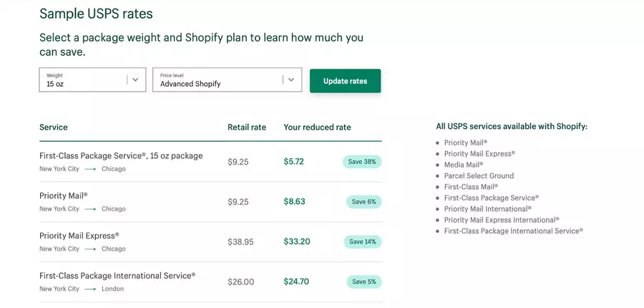Select the Save 14% badge
The height and width of the screenshot is (308, 644).
click(x=362, y=242)
